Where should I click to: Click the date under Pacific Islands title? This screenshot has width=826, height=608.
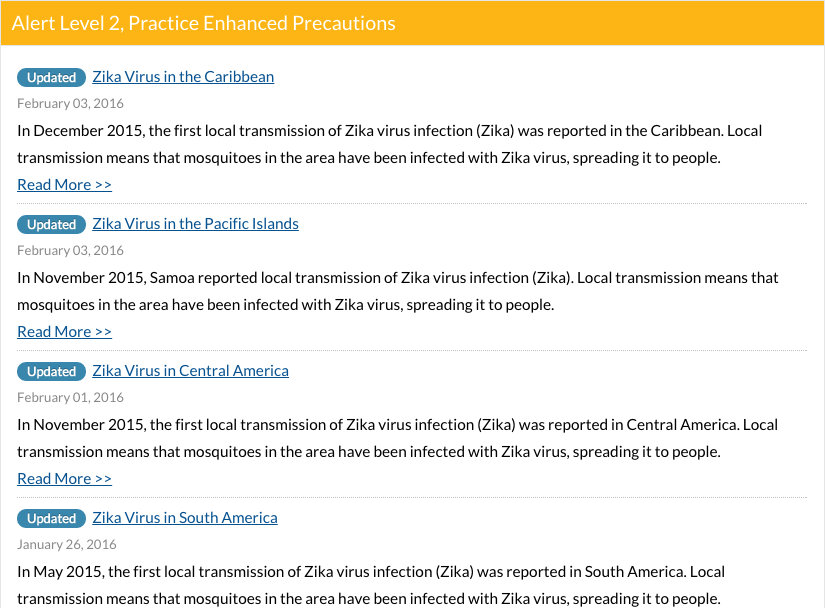(x=71, y=250)
